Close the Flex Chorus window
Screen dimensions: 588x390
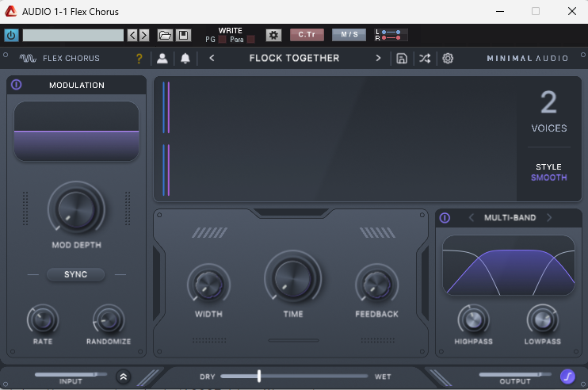pos(572,11)
